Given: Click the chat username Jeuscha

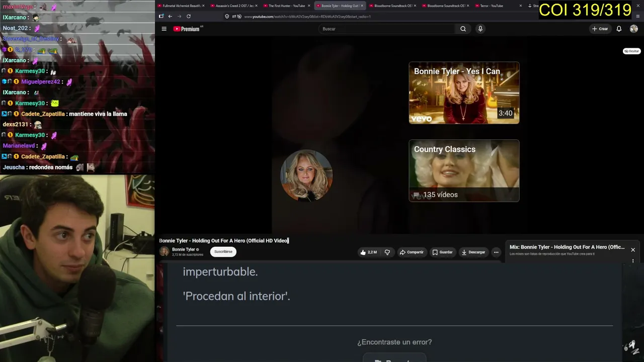Looking at the screenshot, I should [x=14, y=167].
